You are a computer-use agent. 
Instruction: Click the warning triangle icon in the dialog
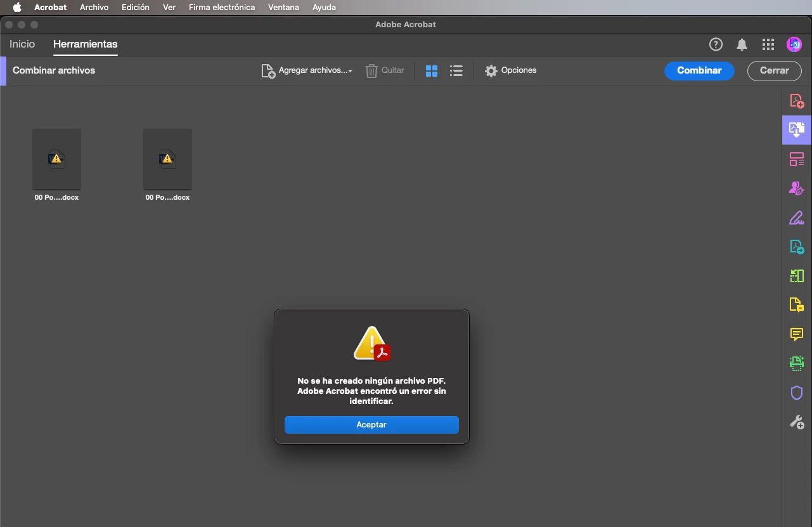371,344
